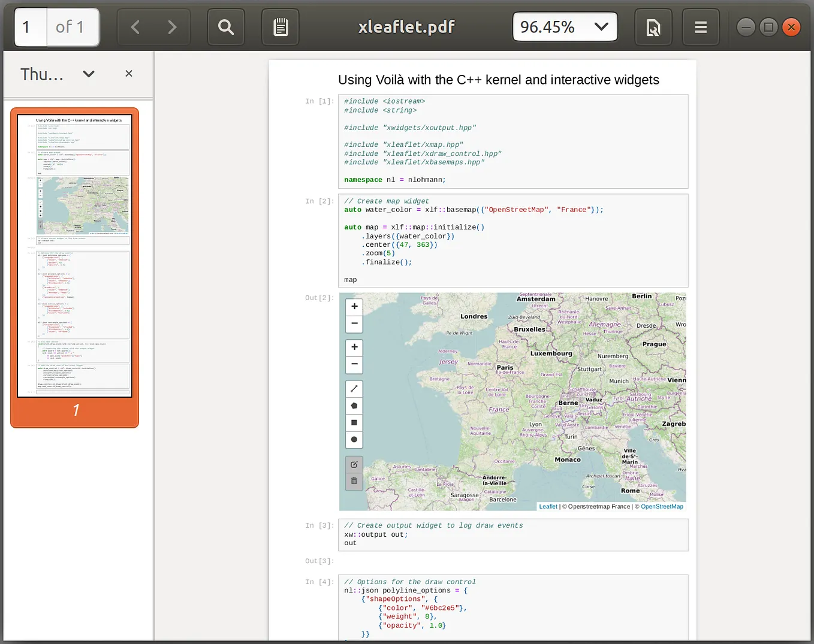This screenshot has width=814, height=644.
Task: Select the rectangle draw tool on the map
Action: pyautogui.click(x=354, y=422)
